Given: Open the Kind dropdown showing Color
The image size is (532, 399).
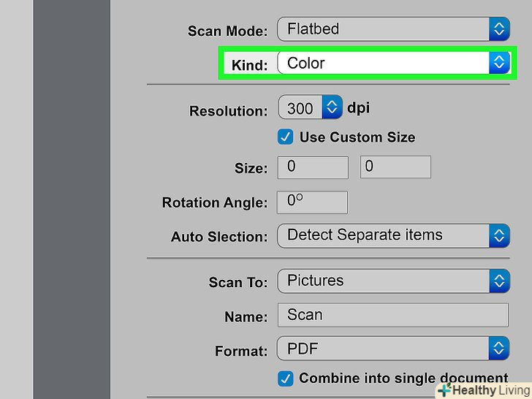Looking at the screenshot, I should click(383, 63).
